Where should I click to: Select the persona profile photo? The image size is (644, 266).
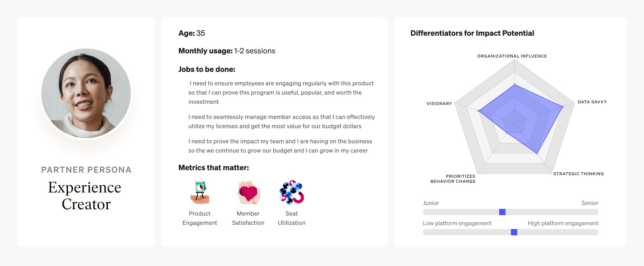point(86,93)
